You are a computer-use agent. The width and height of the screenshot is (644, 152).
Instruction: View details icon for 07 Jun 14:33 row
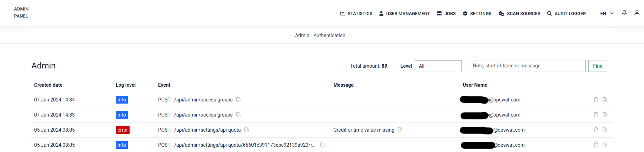pos(596,115)
